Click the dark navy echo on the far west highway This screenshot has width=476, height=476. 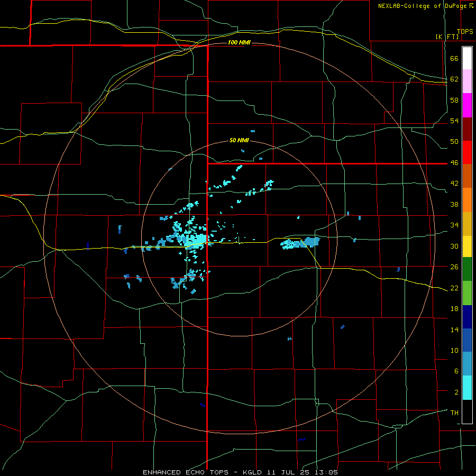click(x=88, y=245)
